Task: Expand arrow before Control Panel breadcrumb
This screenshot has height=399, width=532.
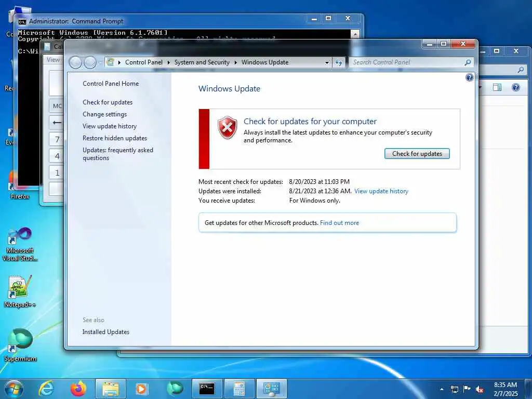Action: coord(119,62)
